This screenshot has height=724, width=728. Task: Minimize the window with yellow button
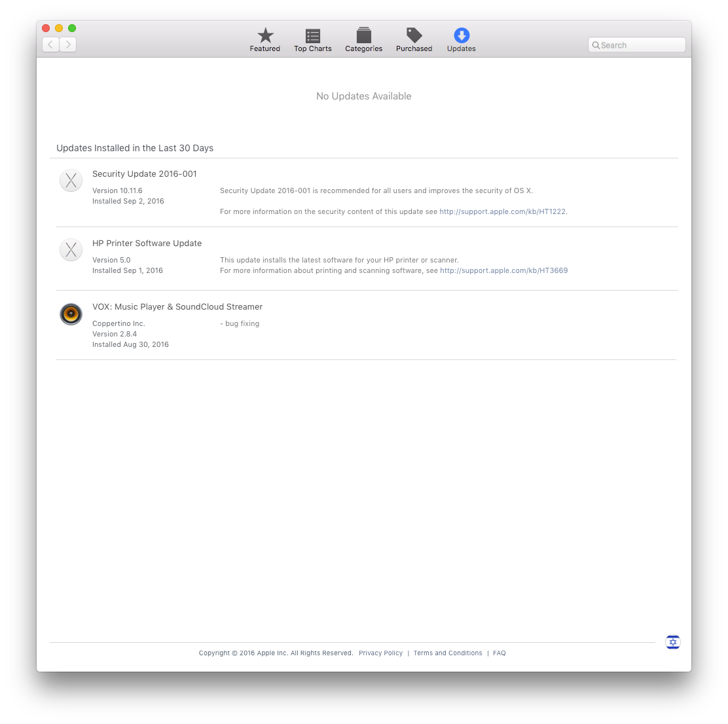tap(59, 28)
